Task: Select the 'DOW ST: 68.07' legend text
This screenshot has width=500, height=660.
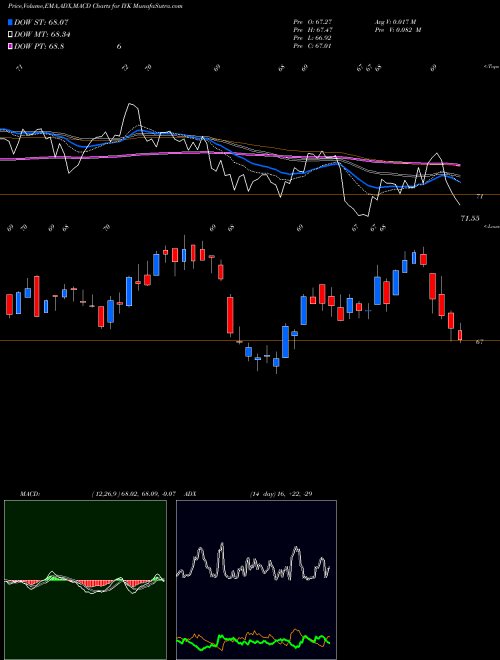Action: click(41, 23)
